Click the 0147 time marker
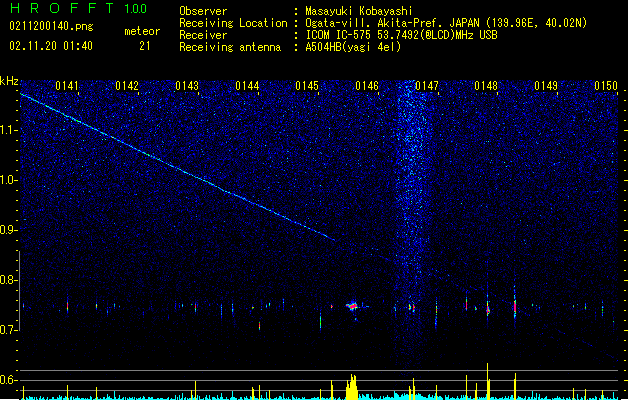The width and height of the screenshot is (629, 400). pyautogui.click(x=427, y=86)
